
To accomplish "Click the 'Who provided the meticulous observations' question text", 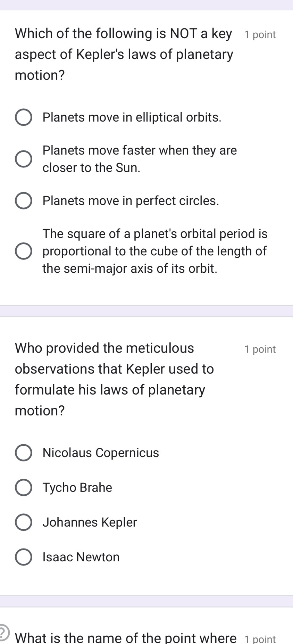I will (x=115, y=379).
